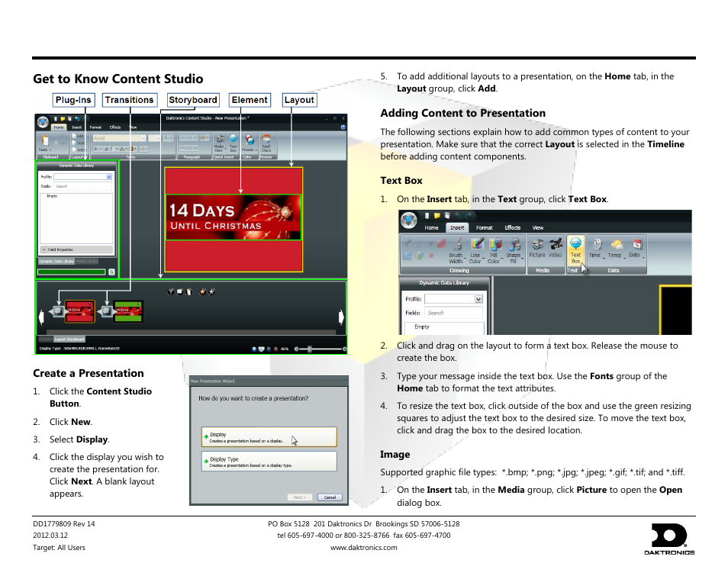Image resolution: width=728 pixels, height=563 pixels.
Task: Select View tab in Insert-tab screenshot
Action: click(538, 227)
